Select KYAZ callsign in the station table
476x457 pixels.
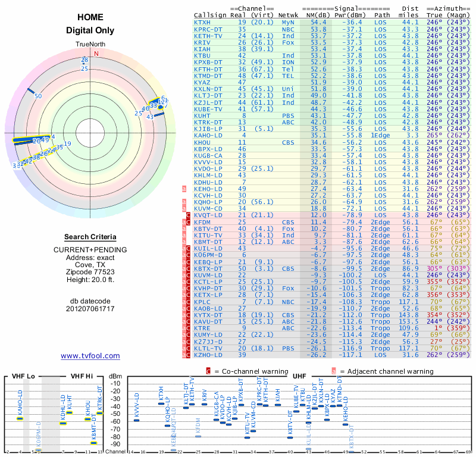202,82
